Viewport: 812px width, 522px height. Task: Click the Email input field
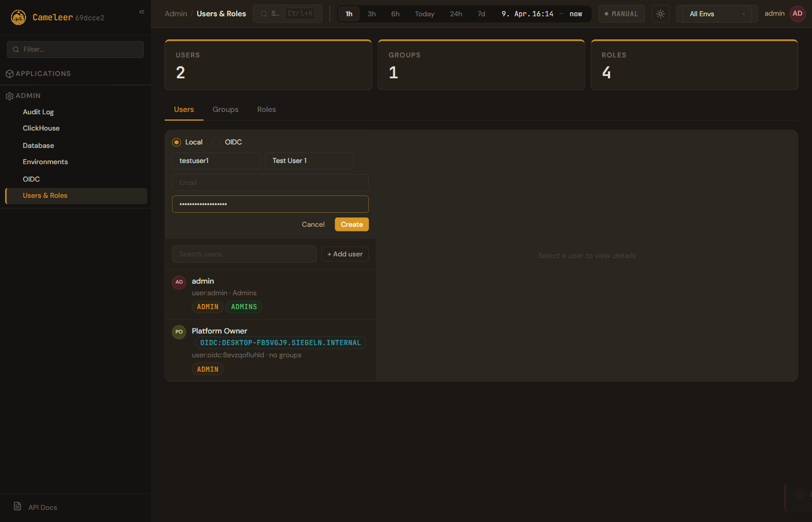[x=270, y=183]
